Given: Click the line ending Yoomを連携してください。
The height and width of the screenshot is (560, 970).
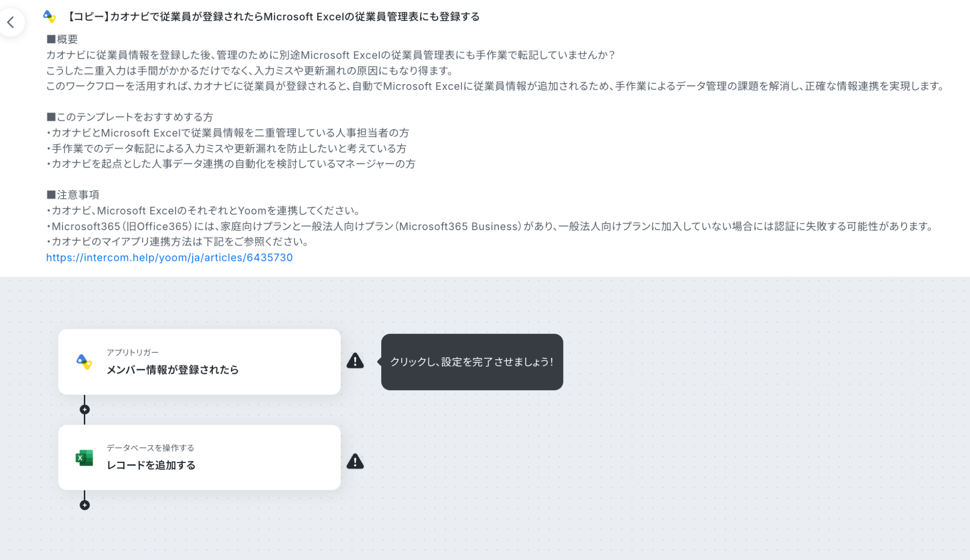Looking at the screenshot, I should click(204, 211).
